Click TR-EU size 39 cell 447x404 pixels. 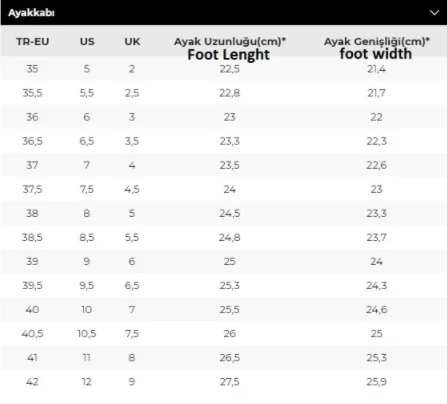click(32, 261)
